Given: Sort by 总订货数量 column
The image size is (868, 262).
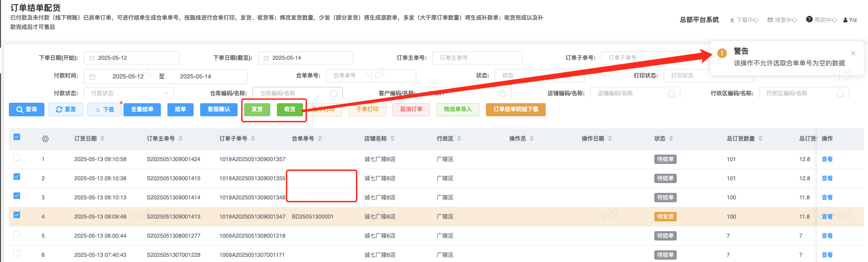Looking at the screenshot, I should coord(760,139).
